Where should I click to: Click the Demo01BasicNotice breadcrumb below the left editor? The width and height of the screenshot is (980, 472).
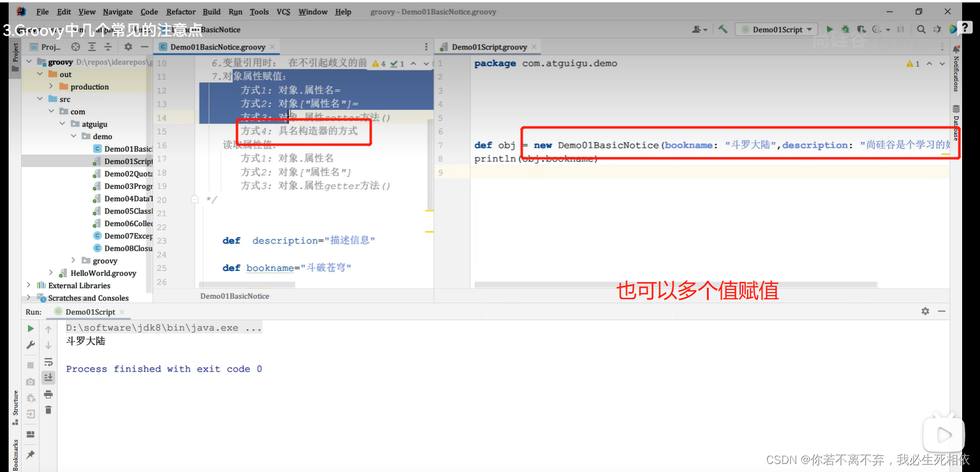pyautogui.click(x=235, y=296)
